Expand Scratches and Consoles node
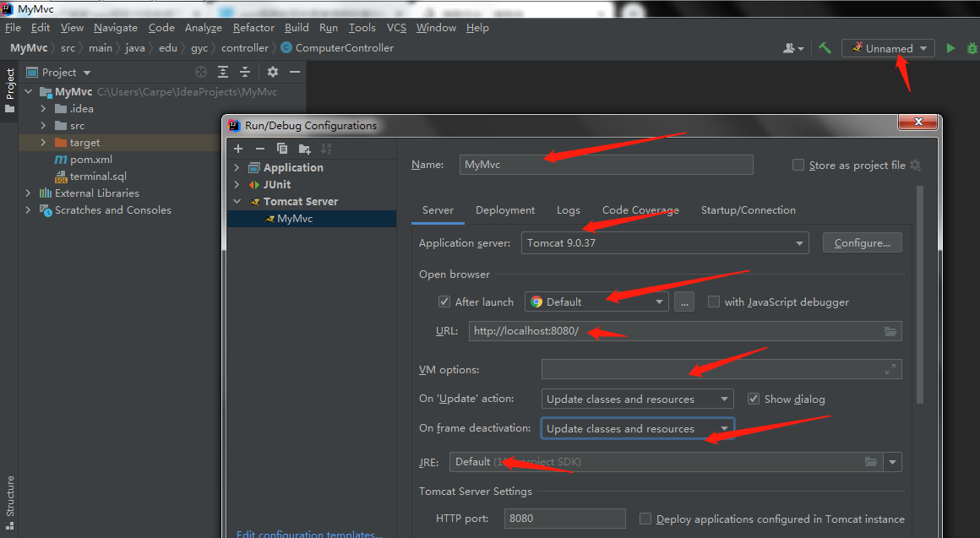The width and height of the screenshot is (980, 538). (28, 209)
